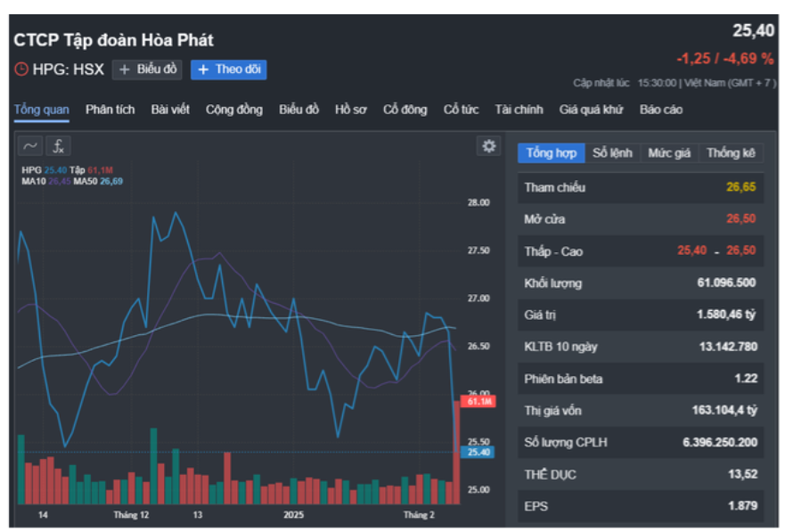Click the Thấp - Cao row label
Viewport: 785px width, 532px height.
pos(553,251)
